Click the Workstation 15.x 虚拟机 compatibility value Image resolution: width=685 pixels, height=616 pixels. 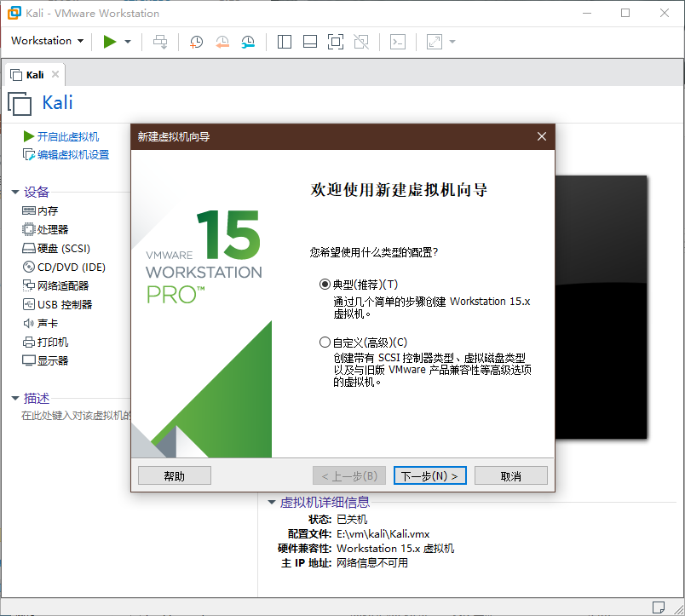(x=395, y=549)
